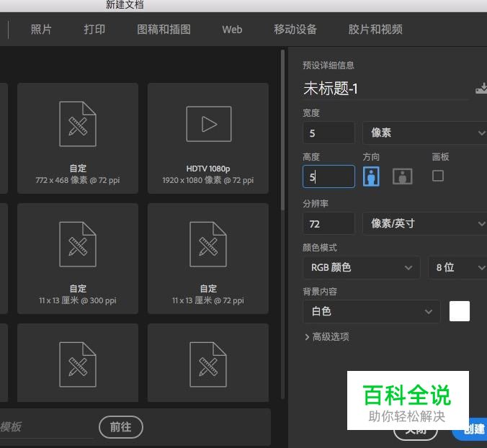Select portrait orientation icon
Screen dimensions: 487x448
pyautogui.click(x=371, y=176)
